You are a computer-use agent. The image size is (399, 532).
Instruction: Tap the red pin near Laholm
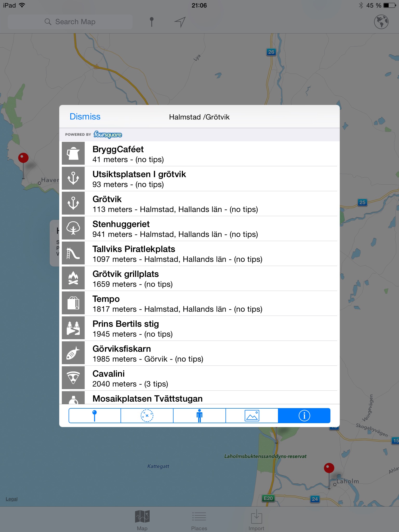[x=329, y=468]
